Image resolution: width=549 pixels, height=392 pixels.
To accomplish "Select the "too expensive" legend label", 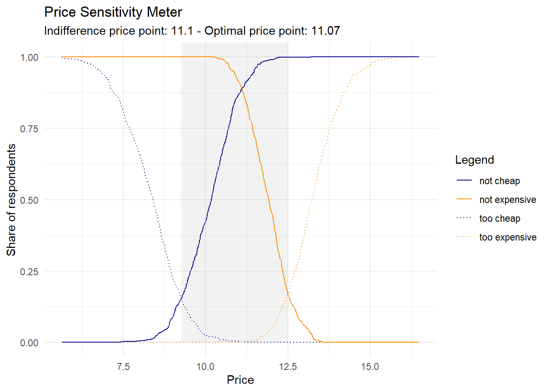I will coord(508,237).
